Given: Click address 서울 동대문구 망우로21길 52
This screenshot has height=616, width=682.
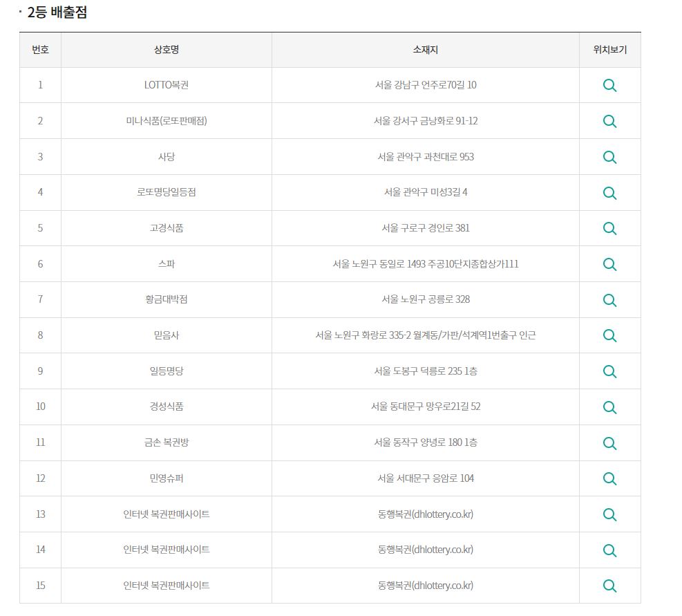Looking at the screenshot, I should tap(426, 406).
